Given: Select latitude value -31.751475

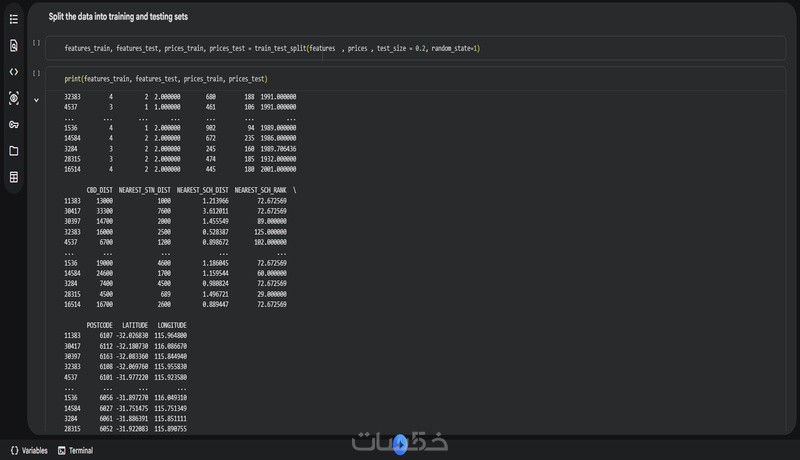Looking at the screenshot, I should [132, 408].
